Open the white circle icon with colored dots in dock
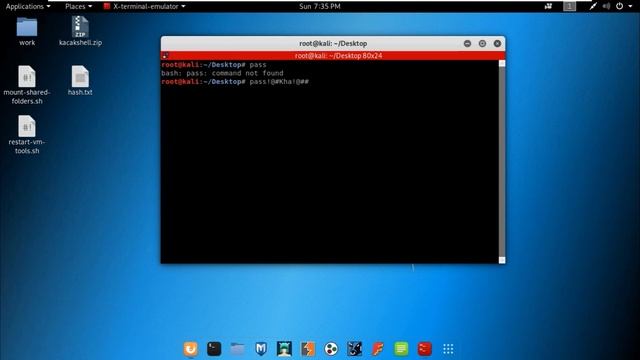Viewport: 640px width, 360px height. (x=331, y=349)
